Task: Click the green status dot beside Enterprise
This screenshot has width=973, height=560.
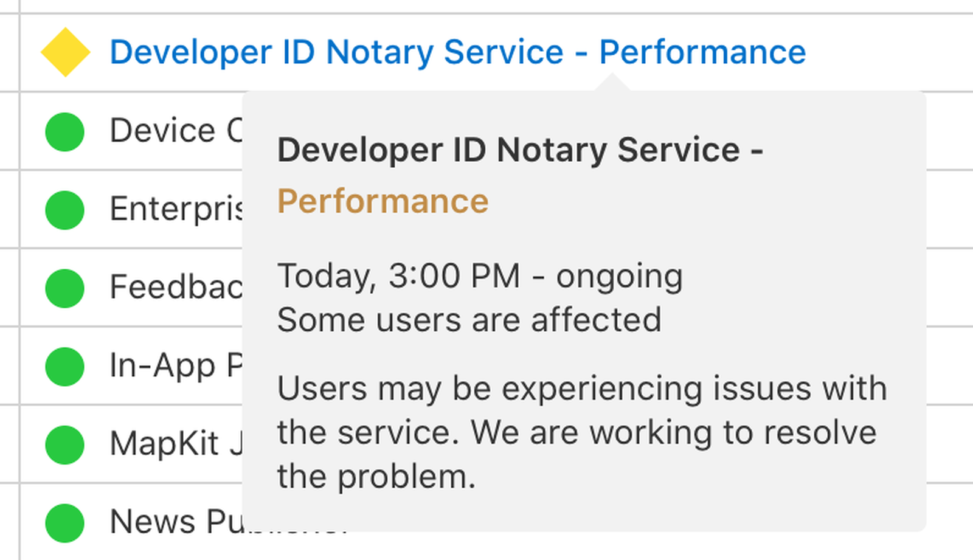Action: (x=64, y=210)
